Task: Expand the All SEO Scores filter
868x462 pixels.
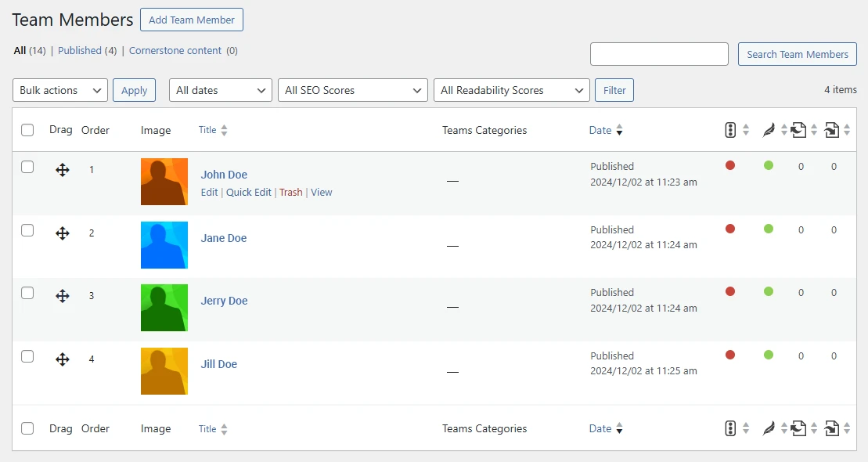Action: coord(352,90)
